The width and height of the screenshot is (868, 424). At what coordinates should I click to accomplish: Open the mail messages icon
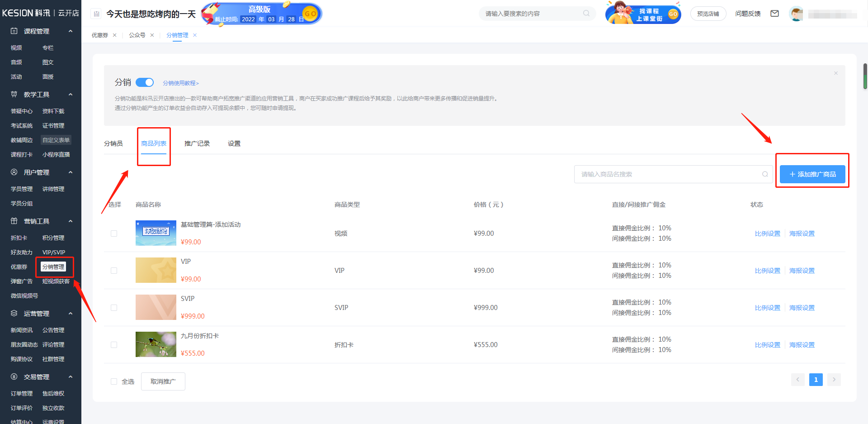774,14
